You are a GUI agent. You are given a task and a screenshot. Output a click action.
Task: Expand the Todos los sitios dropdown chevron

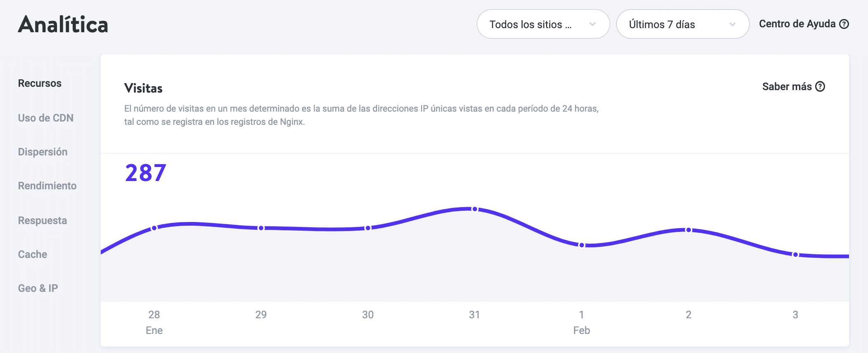tap(593, 24)
